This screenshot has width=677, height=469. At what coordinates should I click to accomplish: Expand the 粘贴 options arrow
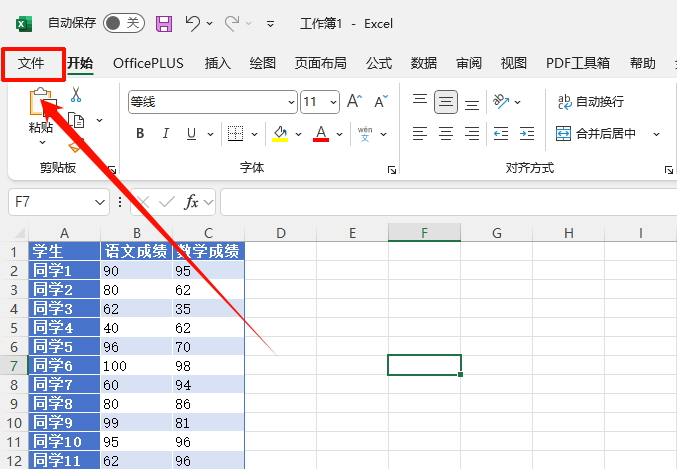click(x=42, y=142)
